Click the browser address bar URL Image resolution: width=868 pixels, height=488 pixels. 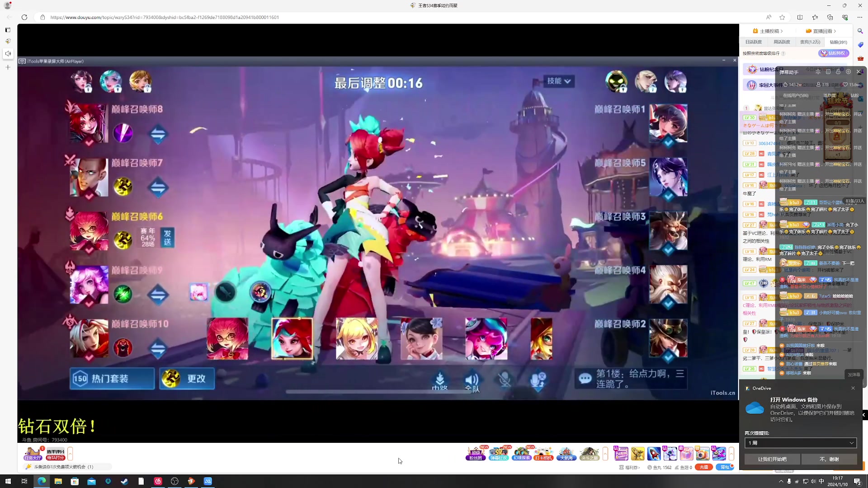pyautogui.click(x=165, y=17)
